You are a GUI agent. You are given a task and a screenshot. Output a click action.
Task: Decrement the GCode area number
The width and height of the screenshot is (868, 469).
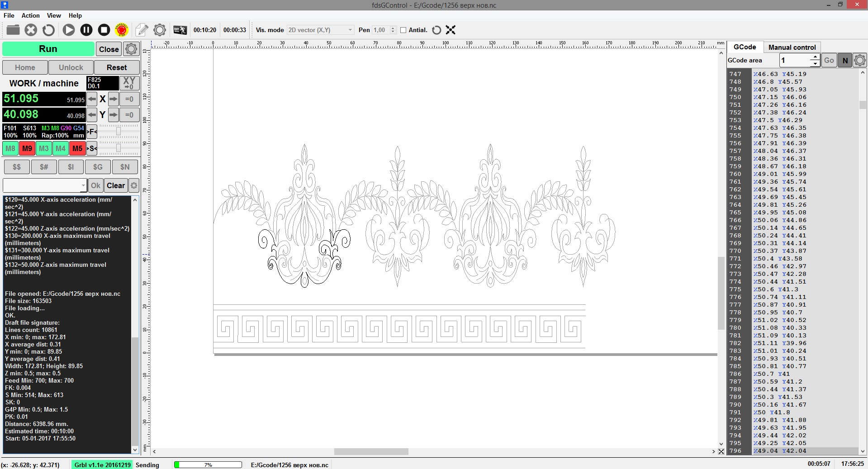[x=815, y=63]
